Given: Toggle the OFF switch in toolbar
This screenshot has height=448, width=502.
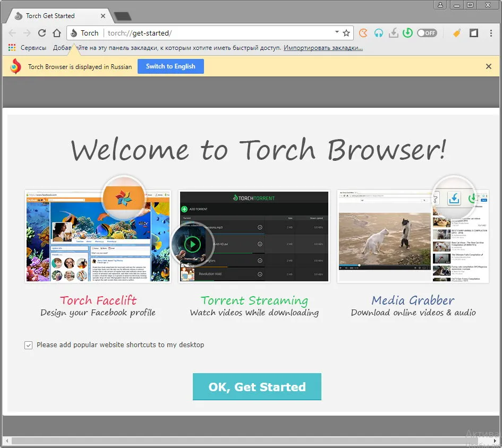Looking at the screenshot, I should pos(427,33).
